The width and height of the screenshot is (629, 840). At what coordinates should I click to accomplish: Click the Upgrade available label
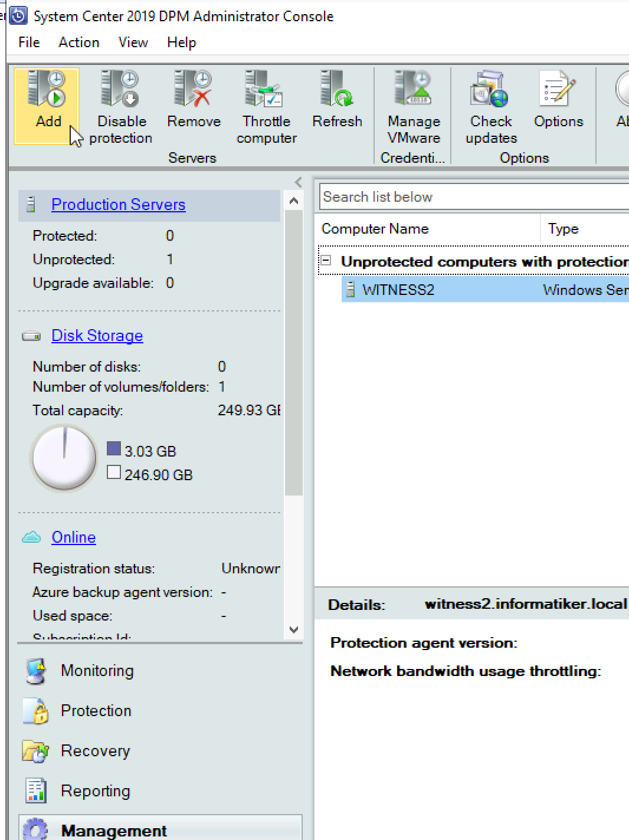click(93, 283)
